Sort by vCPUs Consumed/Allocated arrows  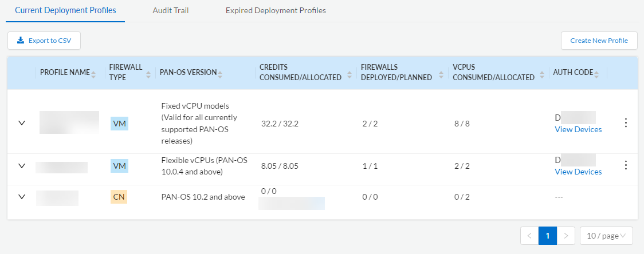point(540,77)
